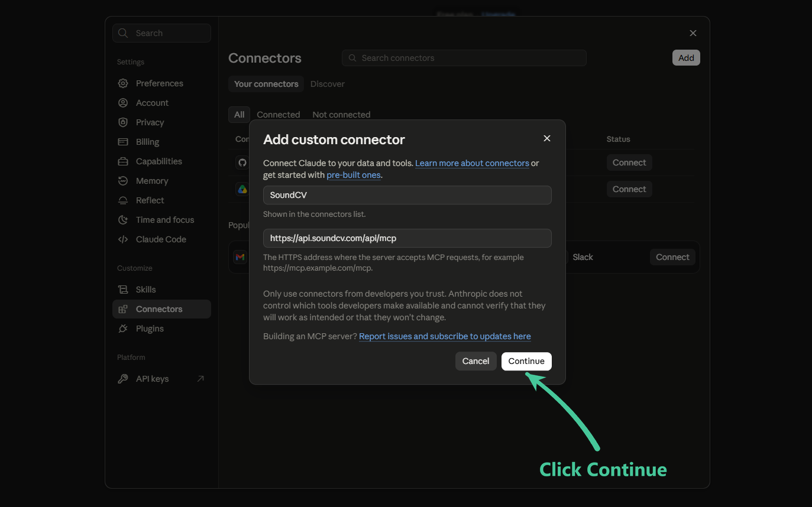Click the Status column header

coord(618,139)
